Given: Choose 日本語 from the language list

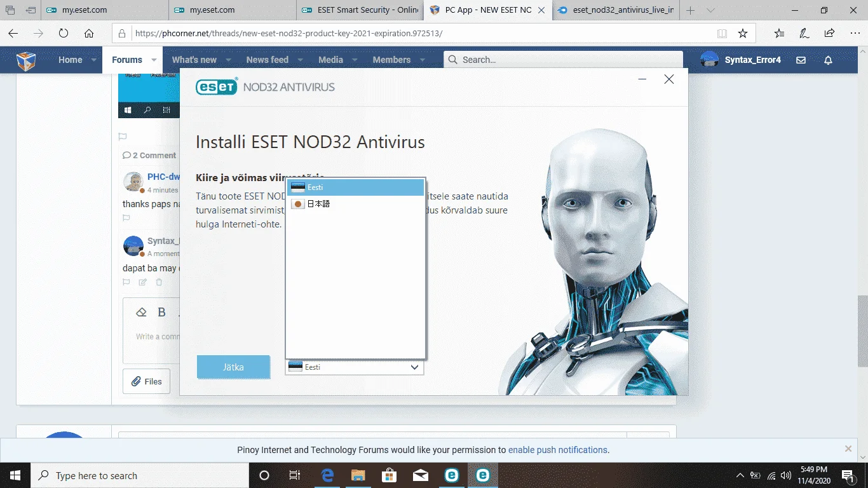Looking at the screenshot, I should tap(355, 204).
